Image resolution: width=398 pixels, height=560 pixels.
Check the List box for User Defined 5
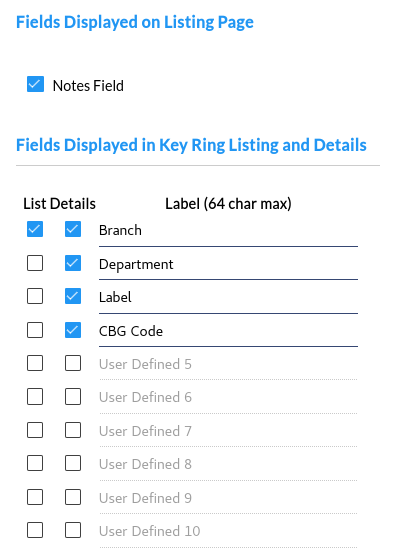coord(35,363)
